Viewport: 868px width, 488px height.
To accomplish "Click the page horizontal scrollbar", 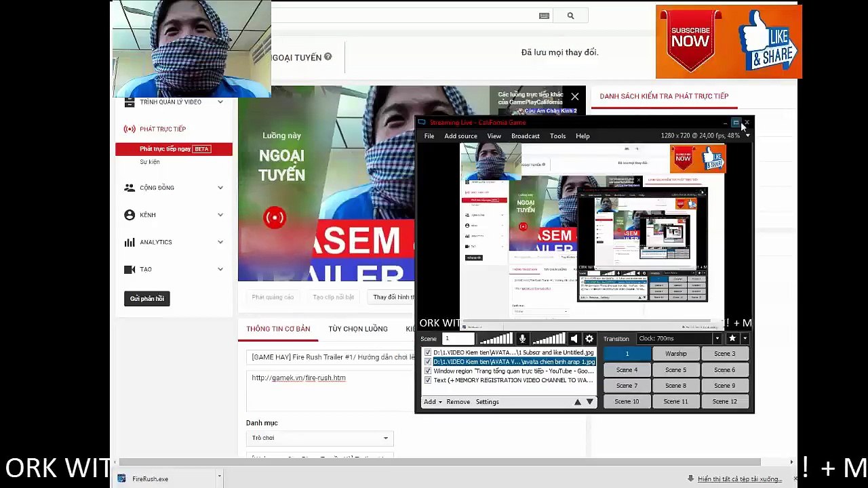I will pyautogui.click(x=441, y=462).
